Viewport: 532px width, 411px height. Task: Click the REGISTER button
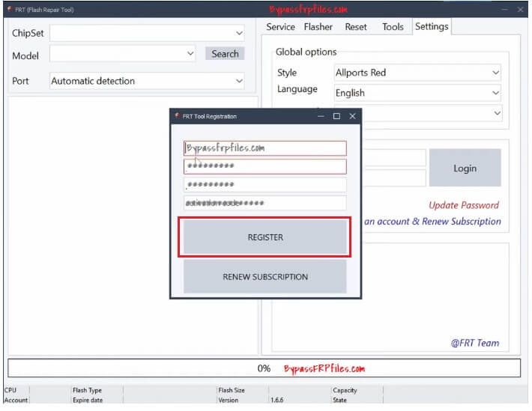265,237
